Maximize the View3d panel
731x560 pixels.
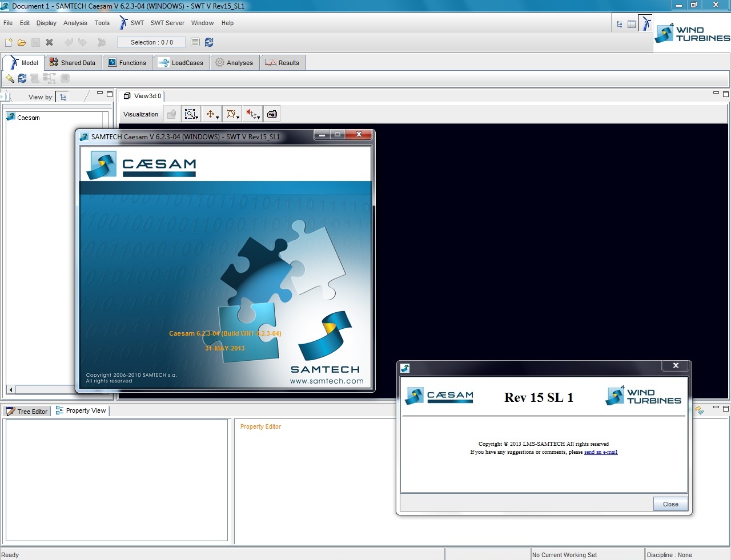[x=726, y=94]
